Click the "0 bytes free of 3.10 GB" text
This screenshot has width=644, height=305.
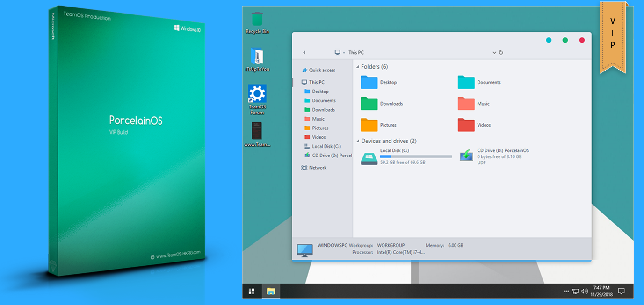pos(499,157)
